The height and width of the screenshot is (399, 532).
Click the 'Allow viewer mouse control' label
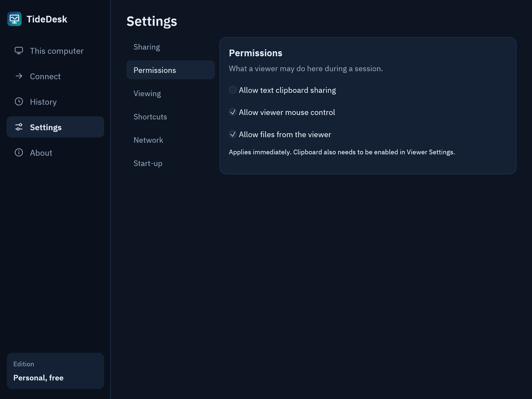click(287, 112)
